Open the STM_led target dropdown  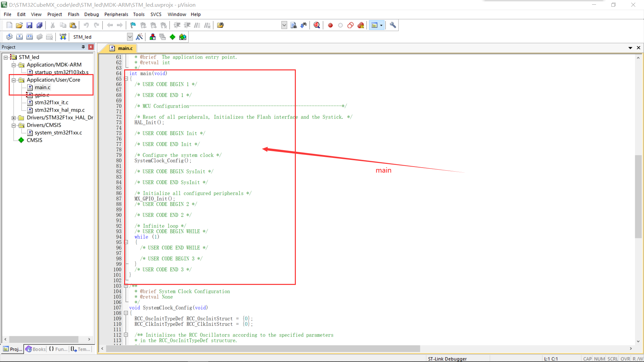tap(130, 37)
